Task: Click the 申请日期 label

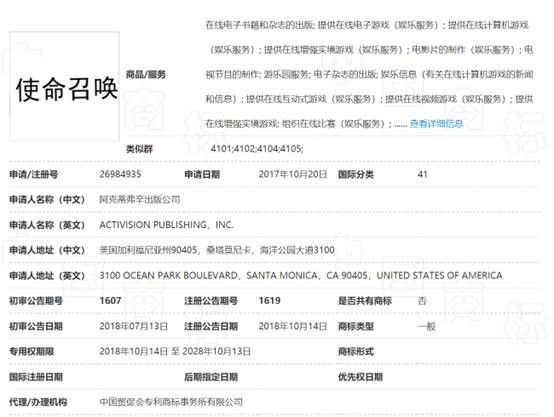Action: pos(202,174)
